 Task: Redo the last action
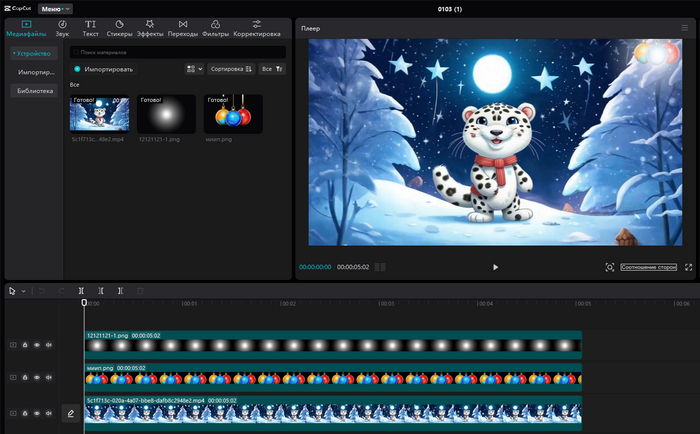point(61,291)
